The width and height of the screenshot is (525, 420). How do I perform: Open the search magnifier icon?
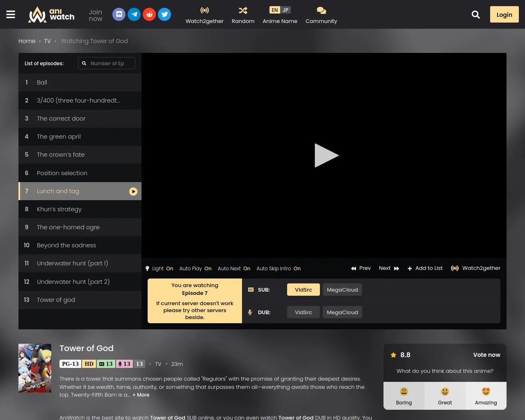tap(475, 15)
